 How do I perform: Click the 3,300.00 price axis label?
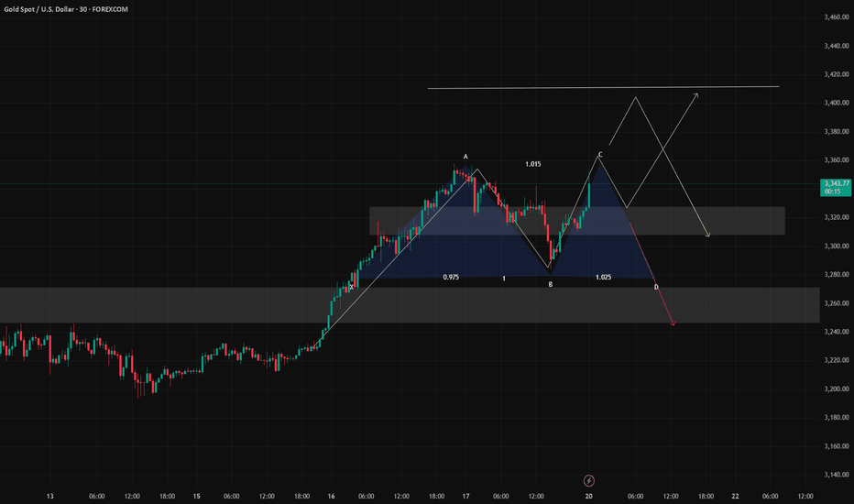(836, 246)
